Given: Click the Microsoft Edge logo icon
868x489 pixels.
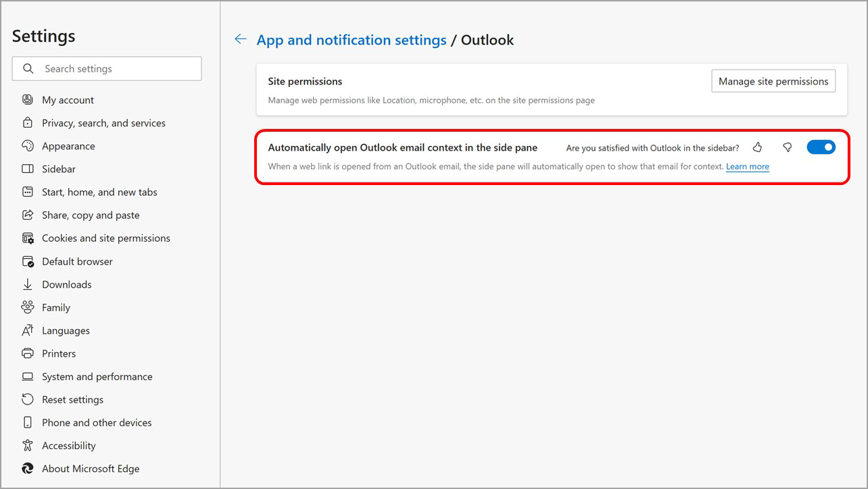Looking at the screenshot, I should point(28,468).
